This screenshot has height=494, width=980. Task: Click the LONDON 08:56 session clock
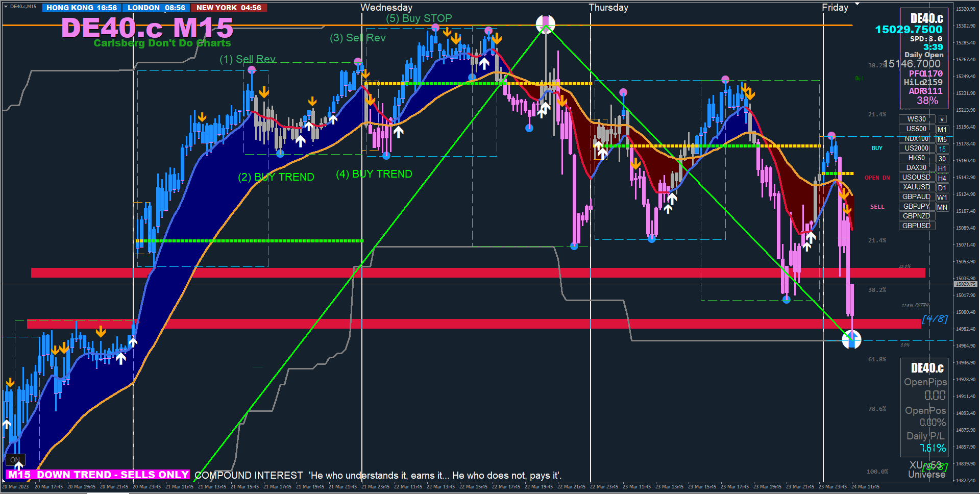point(156,8)
